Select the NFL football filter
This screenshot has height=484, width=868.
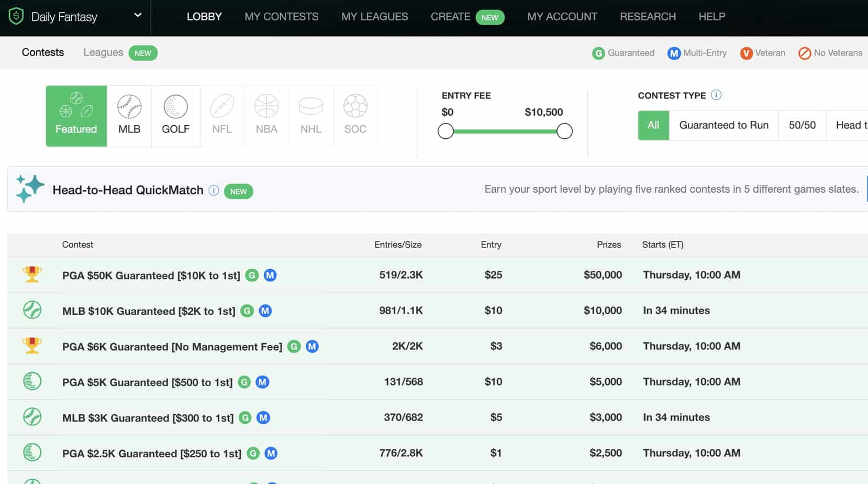tap(222, 116)
